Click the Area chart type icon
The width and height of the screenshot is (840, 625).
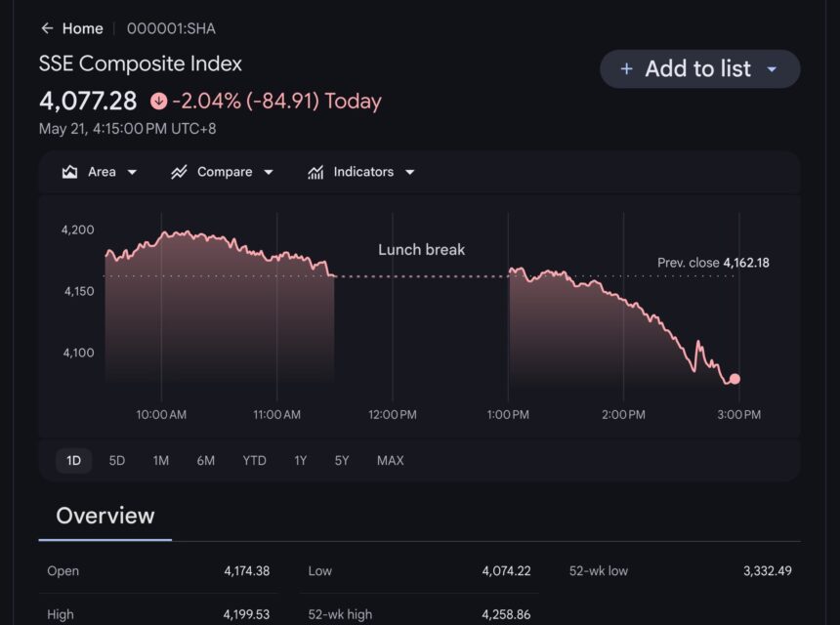point(69,172)
